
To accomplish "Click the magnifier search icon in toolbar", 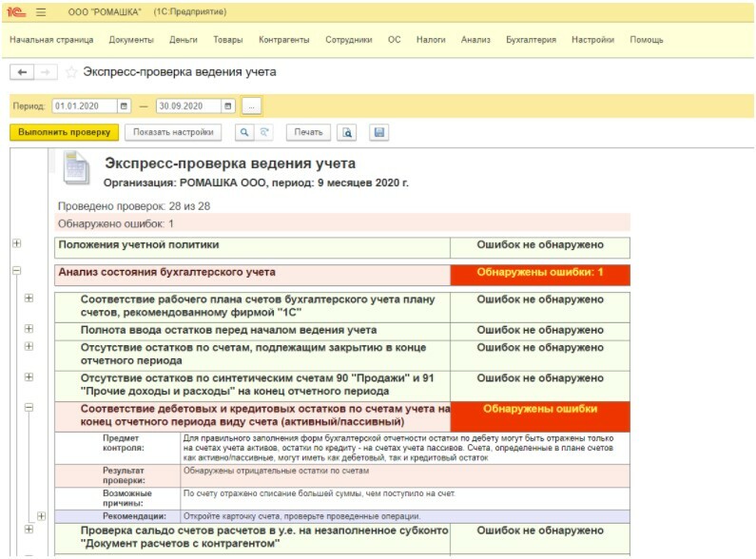I will click(244, 133).
